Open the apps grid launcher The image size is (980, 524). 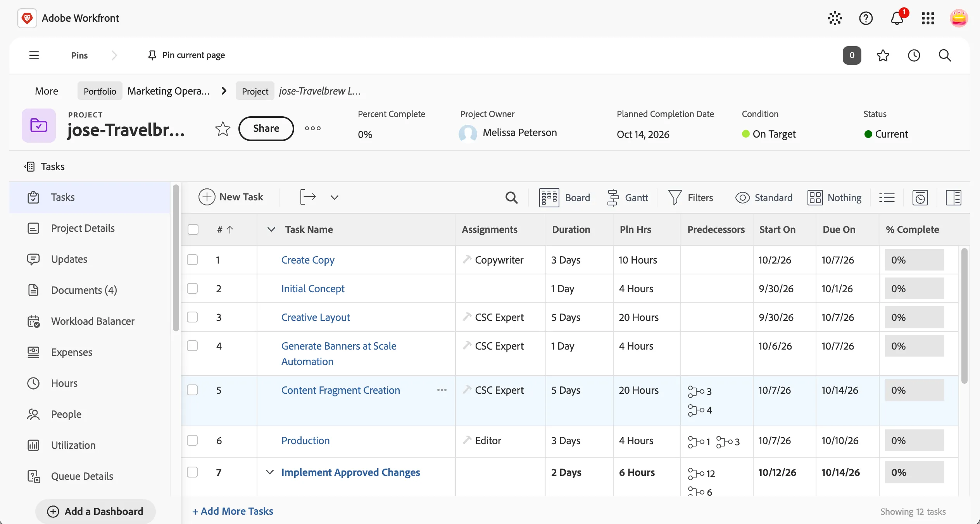[x=928, y=18]
